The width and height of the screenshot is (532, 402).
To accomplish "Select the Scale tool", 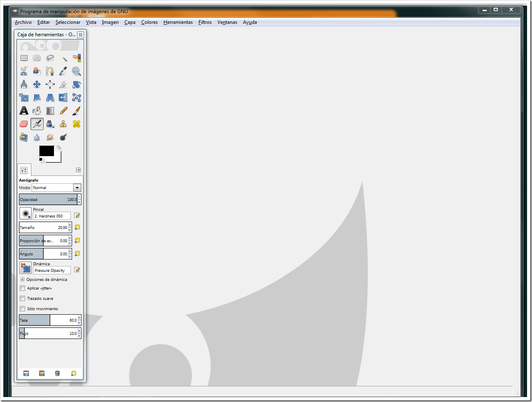I will [x=24, y=98].
